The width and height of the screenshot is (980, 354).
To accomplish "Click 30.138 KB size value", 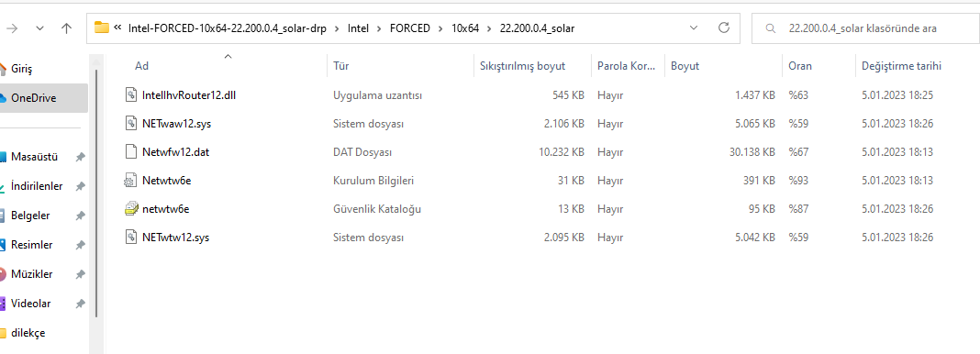I will pyautogui.click(x=752, y=151).
